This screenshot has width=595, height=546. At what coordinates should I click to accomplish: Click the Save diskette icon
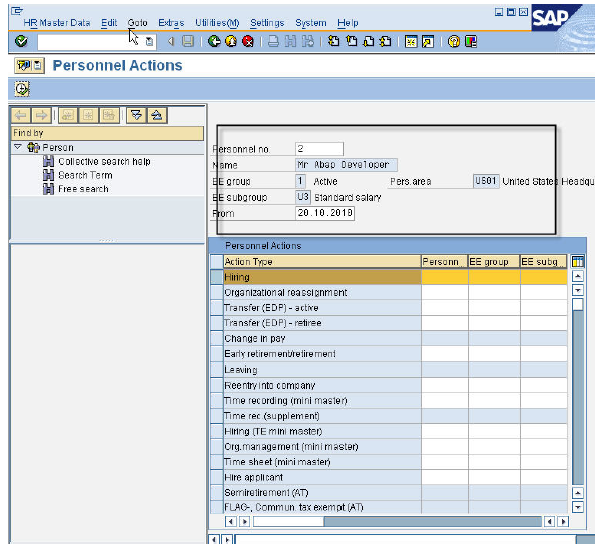point(188,41)
